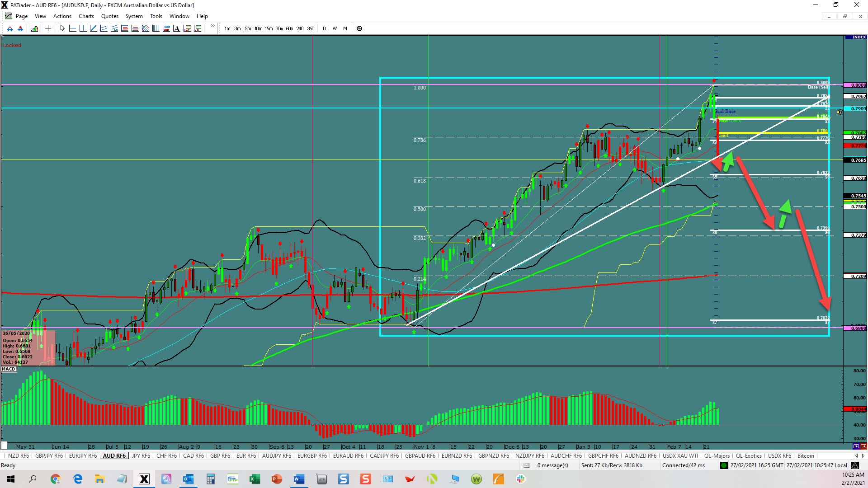Switch chart to 15m timeframe
The width and height of the screenshot is (868, 488).
[269, 28]
